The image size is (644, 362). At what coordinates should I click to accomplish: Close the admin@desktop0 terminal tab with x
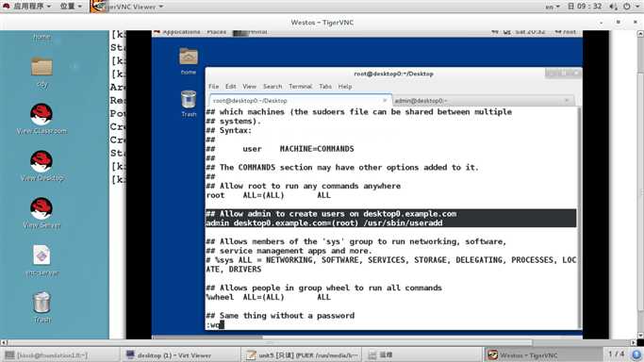point(567,101)
